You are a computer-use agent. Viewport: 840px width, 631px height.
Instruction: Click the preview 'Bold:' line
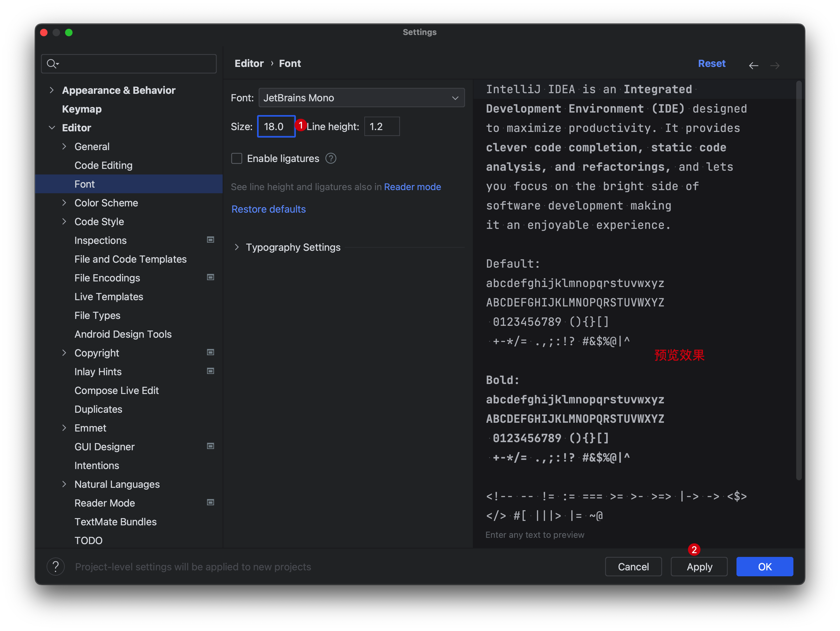(x=502, y=380)
